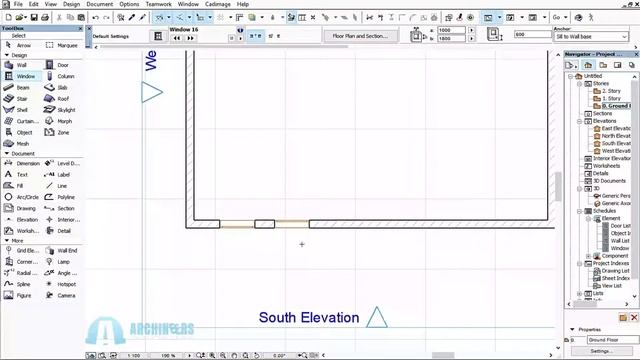Screen dimensions: 640x360
Task: Activate the Polyline tool
Action: (60, 197)
